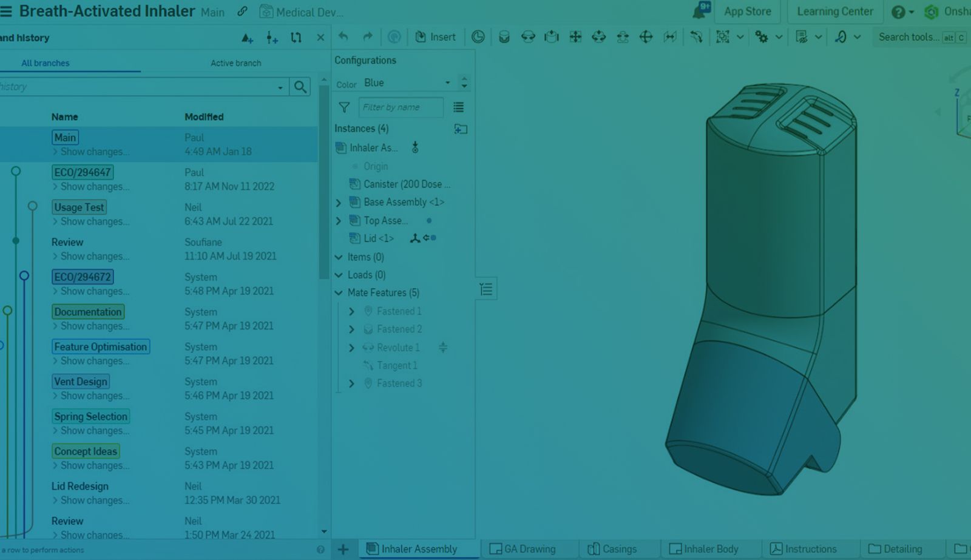Click the filter funnel icon
The image size is (971, 560).
[x=344, y=107]
